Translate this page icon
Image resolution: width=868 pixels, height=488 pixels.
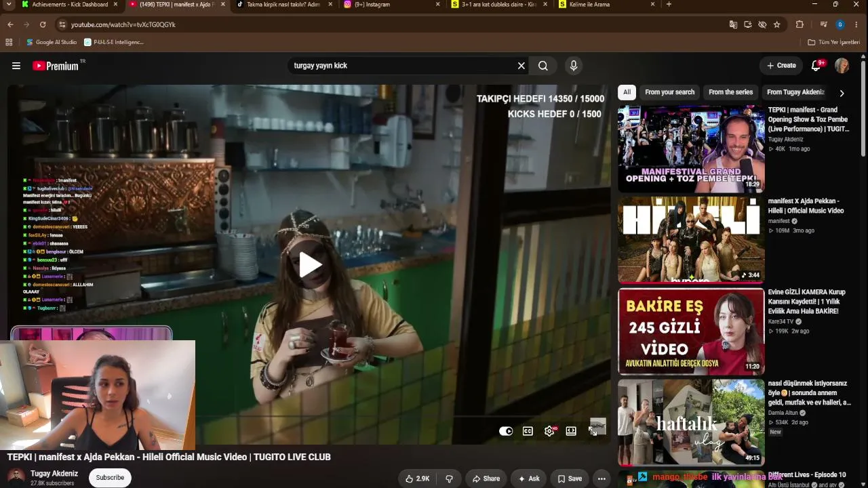coord(733,24)
